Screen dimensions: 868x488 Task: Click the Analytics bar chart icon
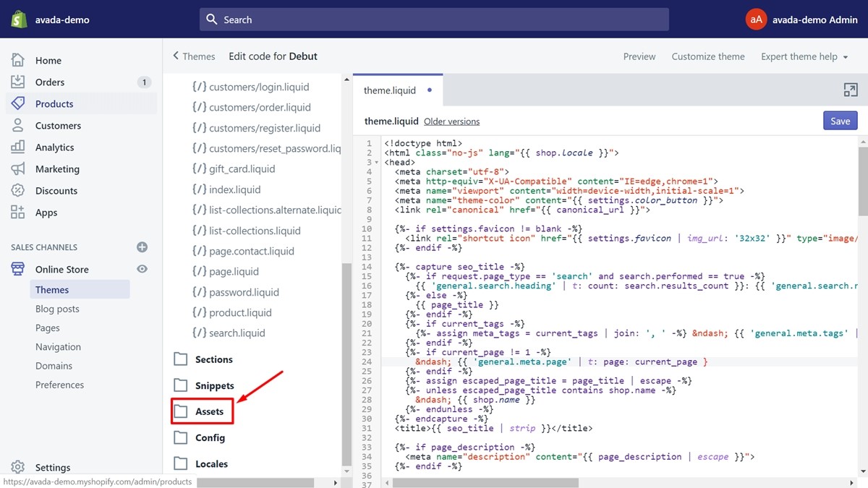click(x=18, y=147)
